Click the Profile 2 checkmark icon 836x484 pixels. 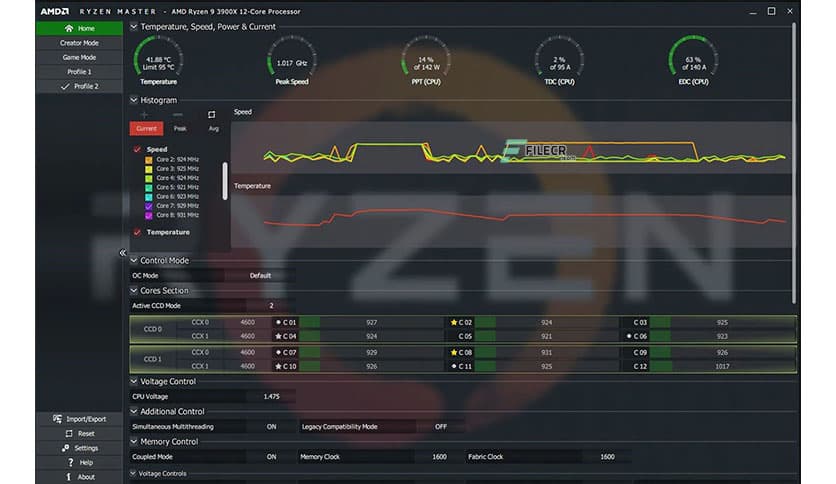(65, 86)
